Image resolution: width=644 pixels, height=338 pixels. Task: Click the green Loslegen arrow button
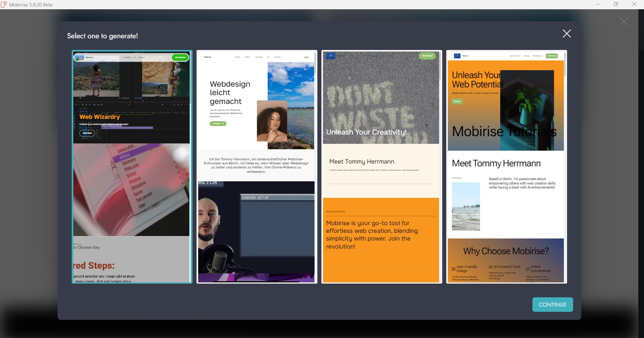coord(218,124)
